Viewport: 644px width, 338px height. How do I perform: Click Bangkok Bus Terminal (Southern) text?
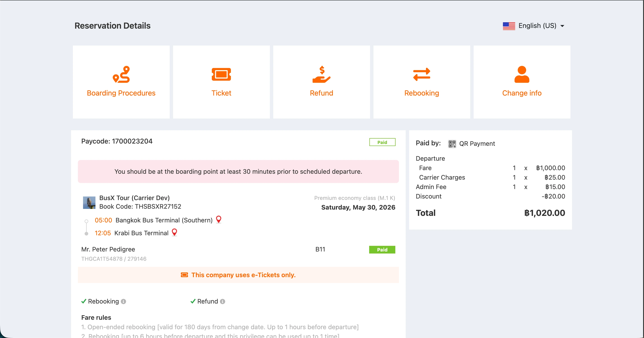click(164, 220)
